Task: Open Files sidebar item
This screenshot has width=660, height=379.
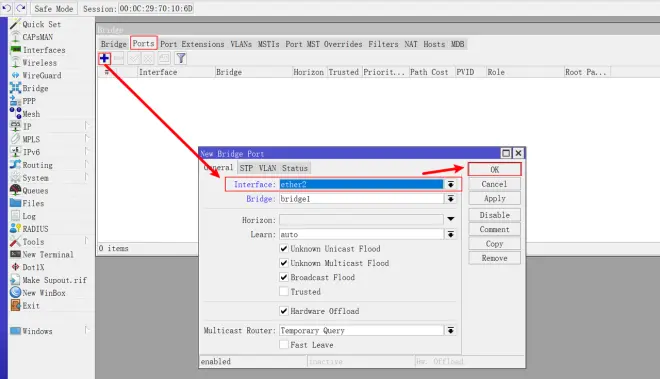Action: click(x=33, y=203)
